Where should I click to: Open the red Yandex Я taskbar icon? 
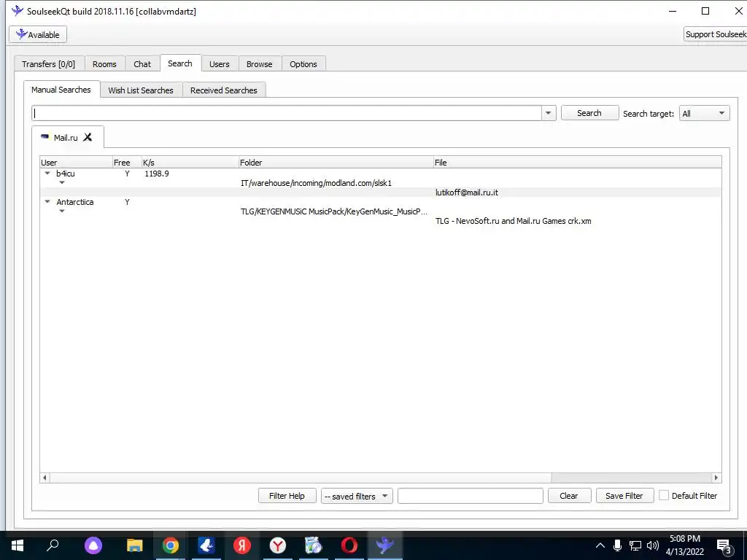pyautogui.click(x=242, y=545)
